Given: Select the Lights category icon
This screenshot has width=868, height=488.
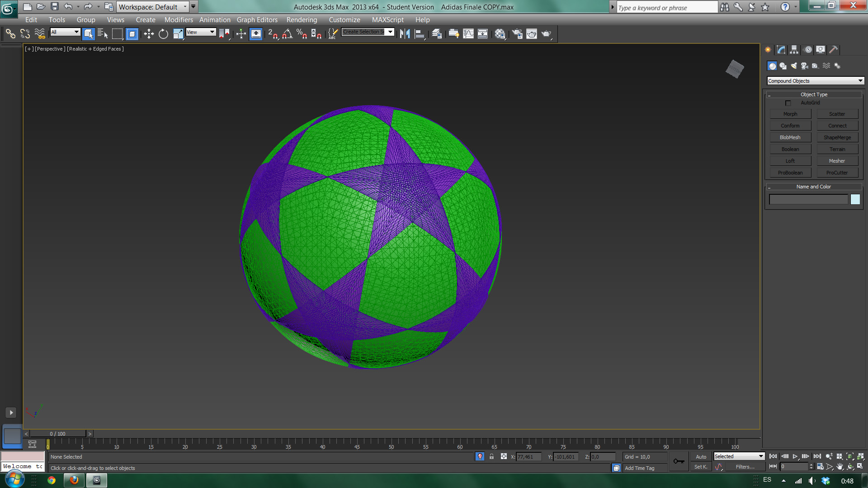Looking at the screenshot, I should (794, 66).
